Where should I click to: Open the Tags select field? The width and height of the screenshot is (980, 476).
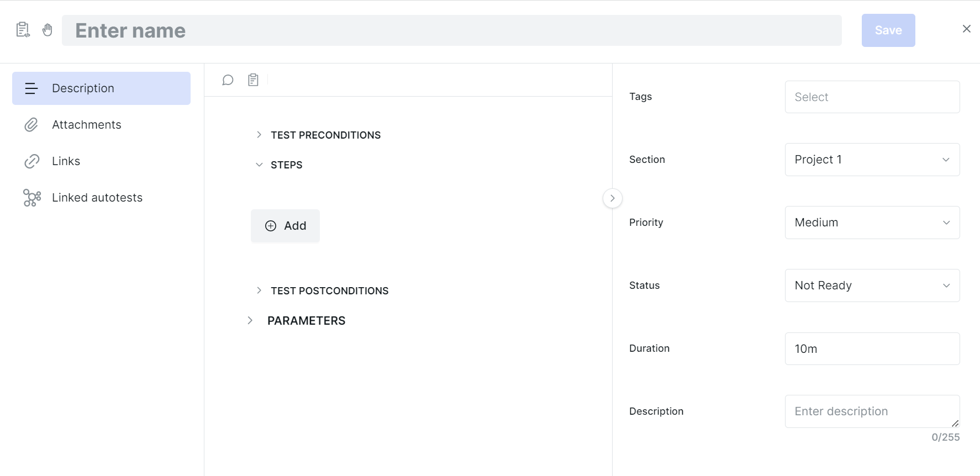[x=872, y=97]
